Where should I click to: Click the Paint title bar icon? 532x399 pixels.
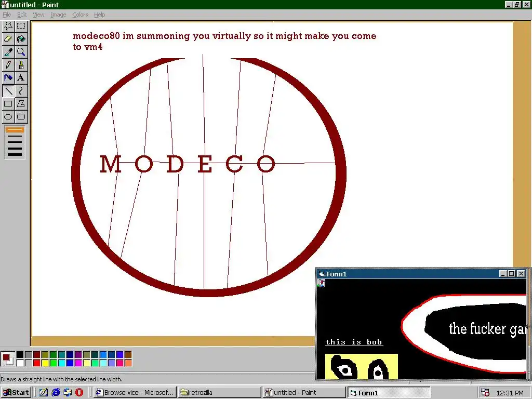point(5,5)
